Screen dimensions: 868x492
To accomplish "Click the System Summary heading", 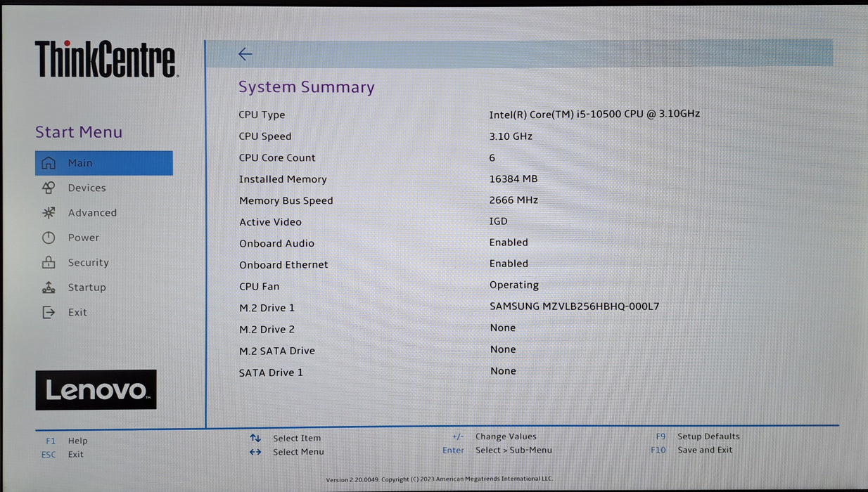I will coord(306,87).
